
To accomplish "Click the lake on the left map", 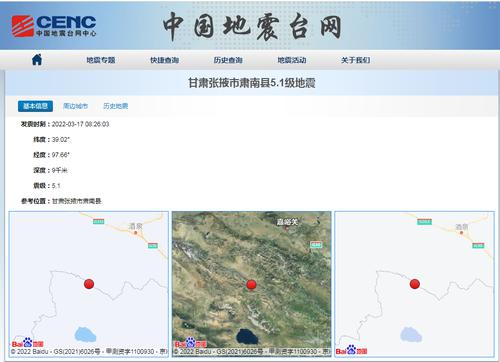I will 85,335.
